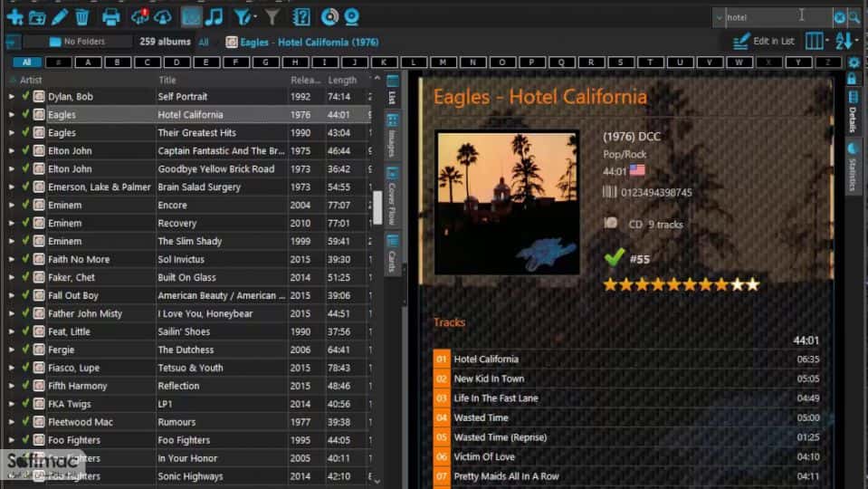Viewport: 868px width, 489px height.
Task: Click the blue funnel-with-pencil filter icon
Action: point(242,17)
